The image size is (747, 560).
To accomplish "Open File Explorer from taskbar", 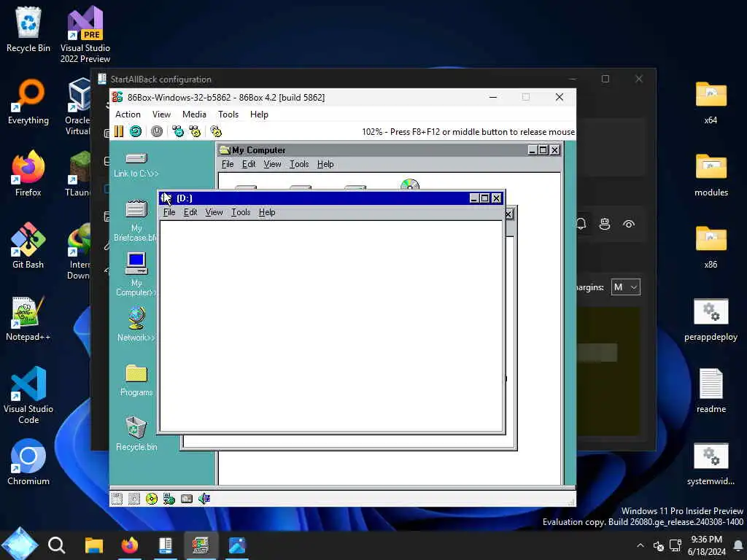I will pyautogui.click(x=94, y=545).
